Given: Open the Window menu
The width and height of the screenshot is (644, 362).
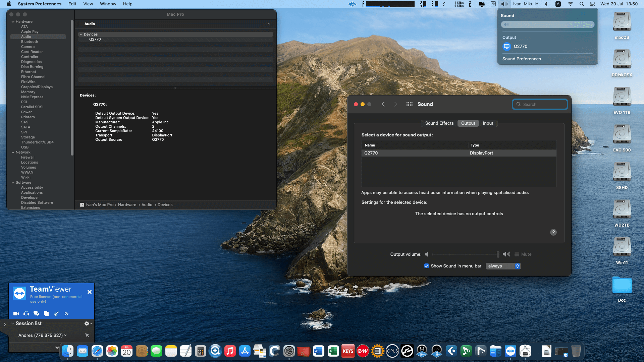Looking at the screenshot, I should (x=108, y=4).
